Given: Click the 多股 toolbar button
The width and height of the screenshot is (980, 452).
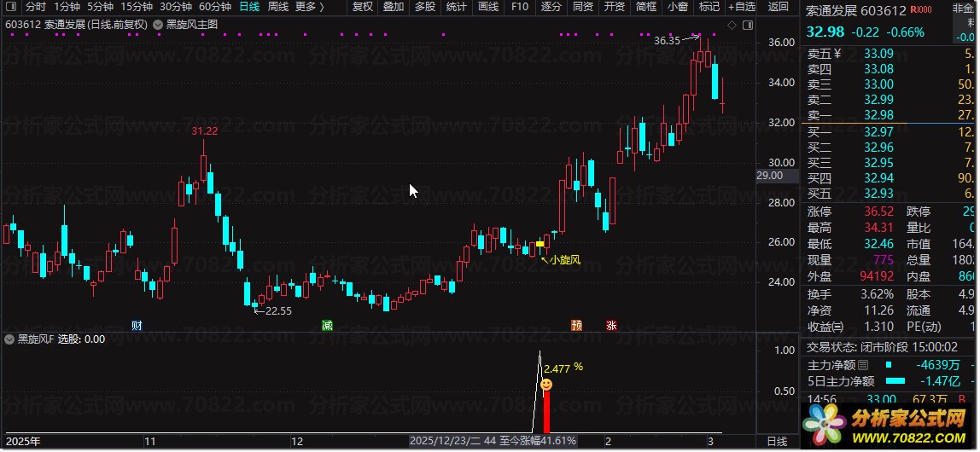Looking at the screenshot, I should tap(424, 7).
